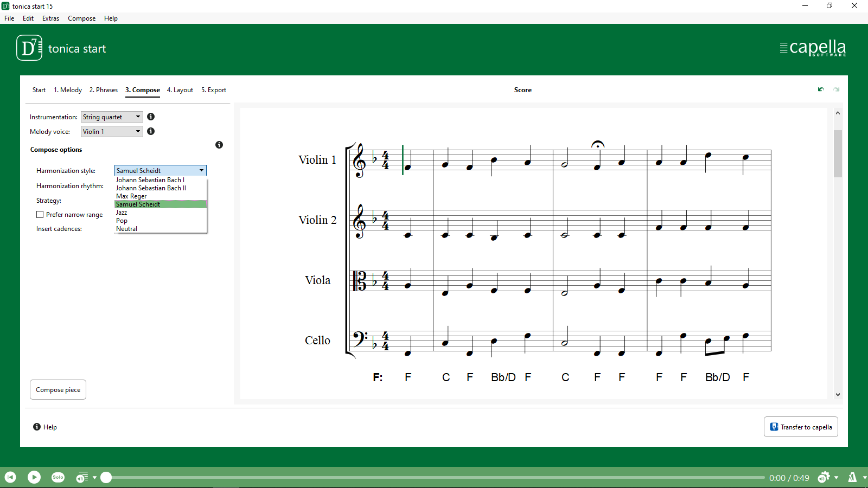Image resolution: width=868 pixels, height=488 pixels.
Task: Select the 3. Compose tab
Action: [143, 90]
